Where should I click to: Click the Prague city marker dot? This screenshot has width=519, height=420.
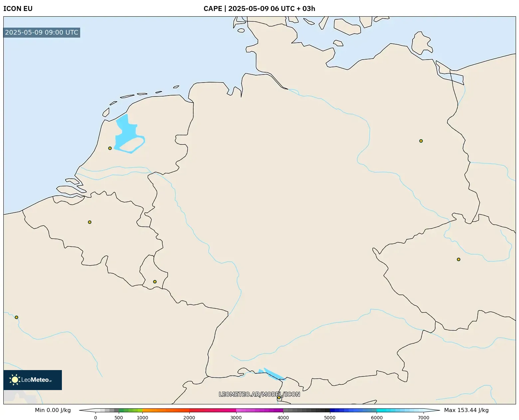458,259
